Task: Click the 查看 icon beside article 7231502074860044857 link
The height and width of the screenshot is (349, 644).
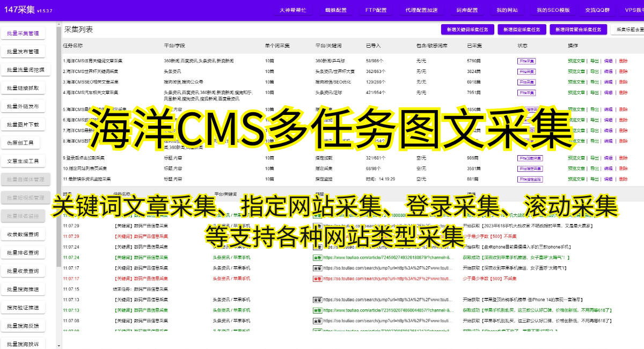Action: coord(317,310)
